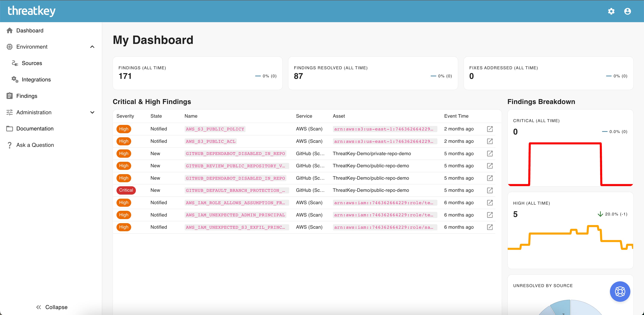Open external link for GITHUB_DEFAULT_BRANCH_PROTECTION finding
The height and width of the screenshot is (315, 644).
point(490,190)
